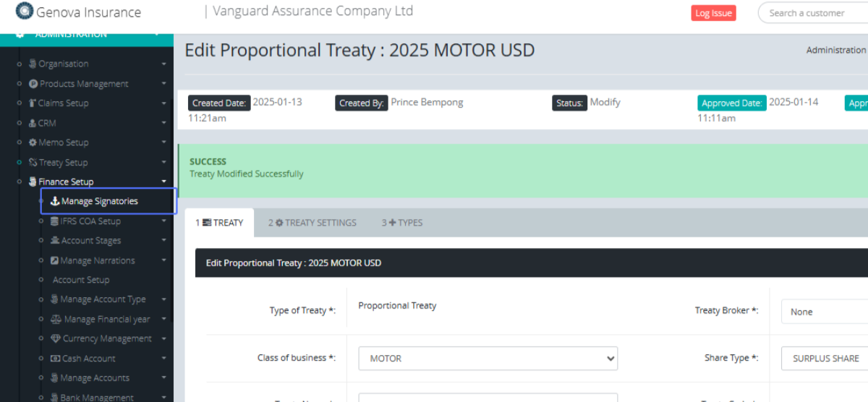Screen dimensions: 868x402
Task: Switch to the Types tab
Action: (402, 223)
